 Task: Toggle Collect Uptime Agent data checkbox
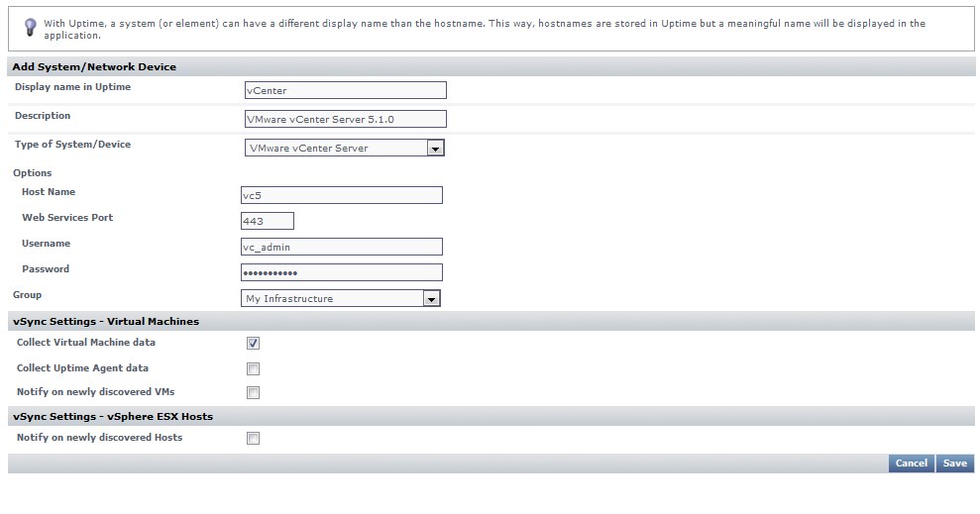(x=253, y=369)
